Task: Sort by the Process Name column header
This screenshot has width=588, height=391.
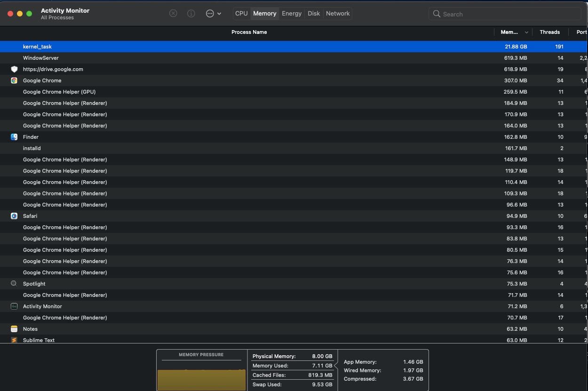Action: [x=249, y=32]
